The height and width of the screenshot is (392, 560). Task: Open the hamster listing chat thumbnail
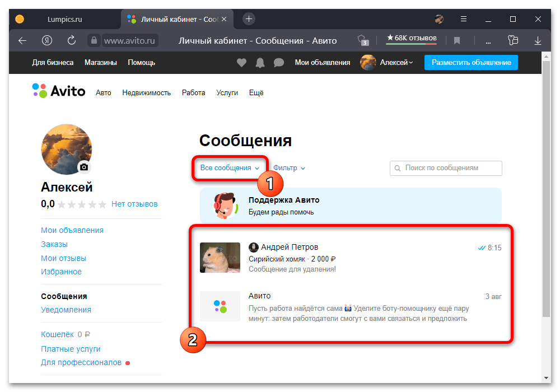point(220,258)
